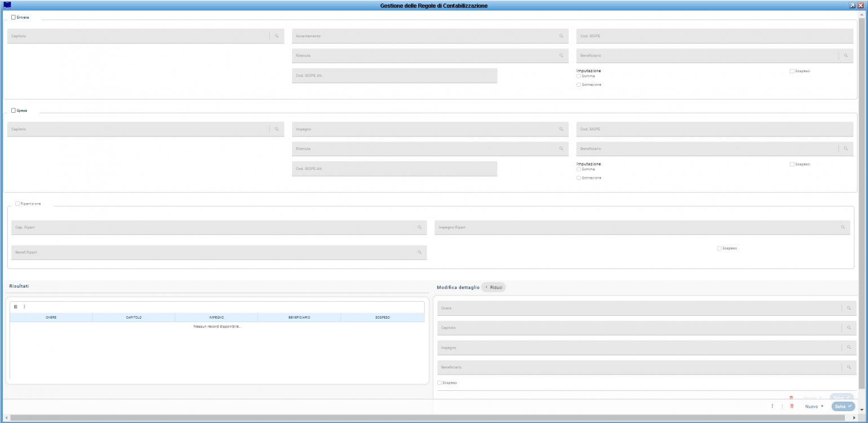The height and width of the screenshot is (423, 868).
Task: Click the restore window icon in the title bar
Action: (852, 5)
